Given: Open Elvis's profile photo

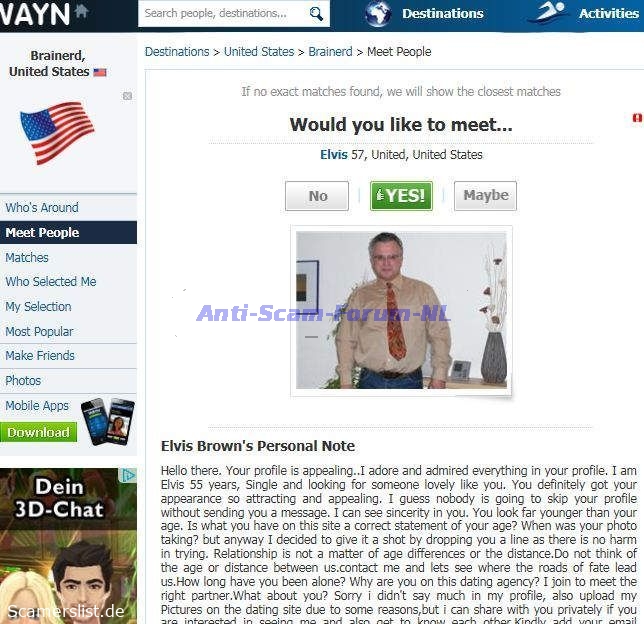Looking at the screenshot, I should pyautogui.click(x=401, y=310).
